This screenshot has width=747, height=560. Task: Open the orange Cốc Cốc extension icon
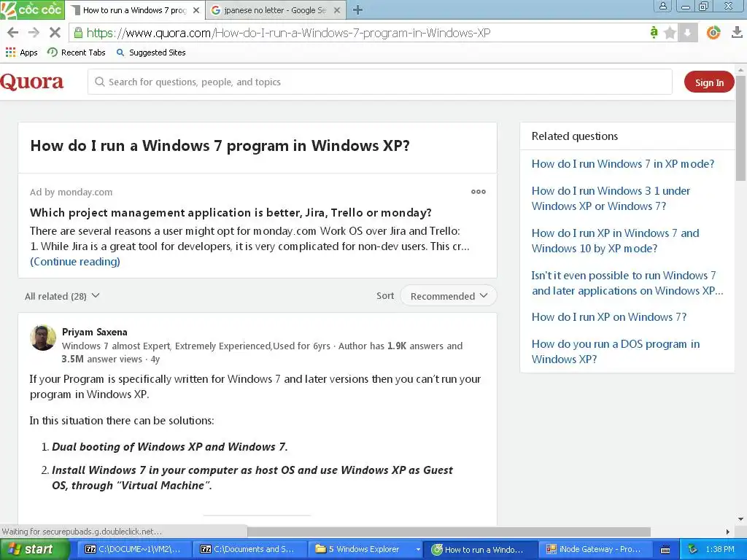coord(713,32)
